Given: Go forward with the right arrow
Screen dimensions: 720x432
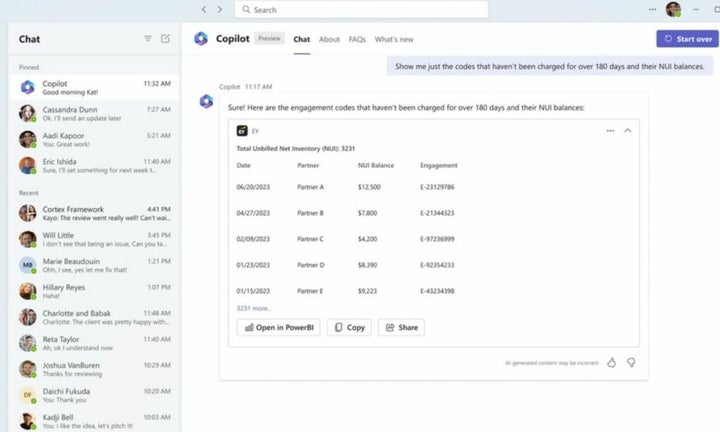Looking at the screenshot, I should [x=220, y=10].
